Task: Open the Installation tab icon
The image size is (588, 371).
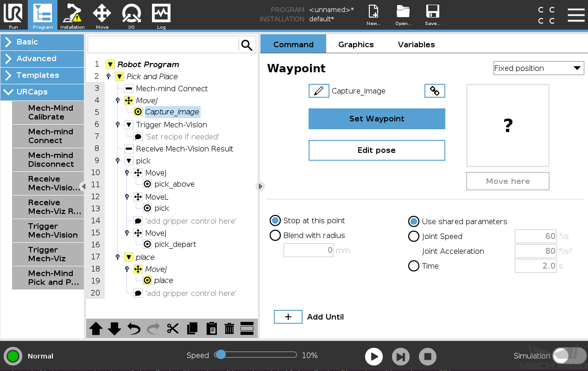Action: pos(72,15)
